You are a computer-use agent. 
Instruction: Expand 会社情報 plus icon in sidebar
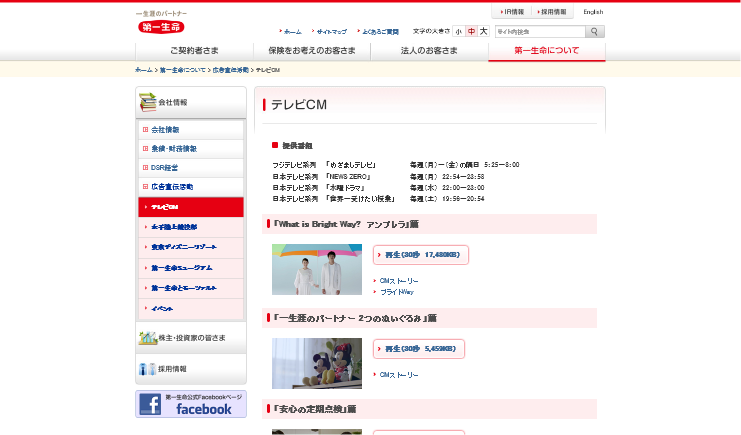146,130
